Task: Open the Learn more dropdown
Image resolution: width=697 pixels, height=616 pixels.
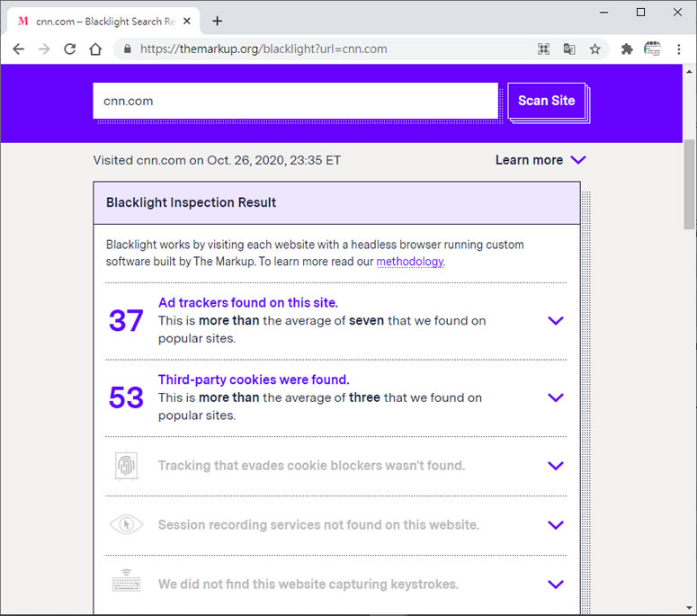Action: point(541,160)
